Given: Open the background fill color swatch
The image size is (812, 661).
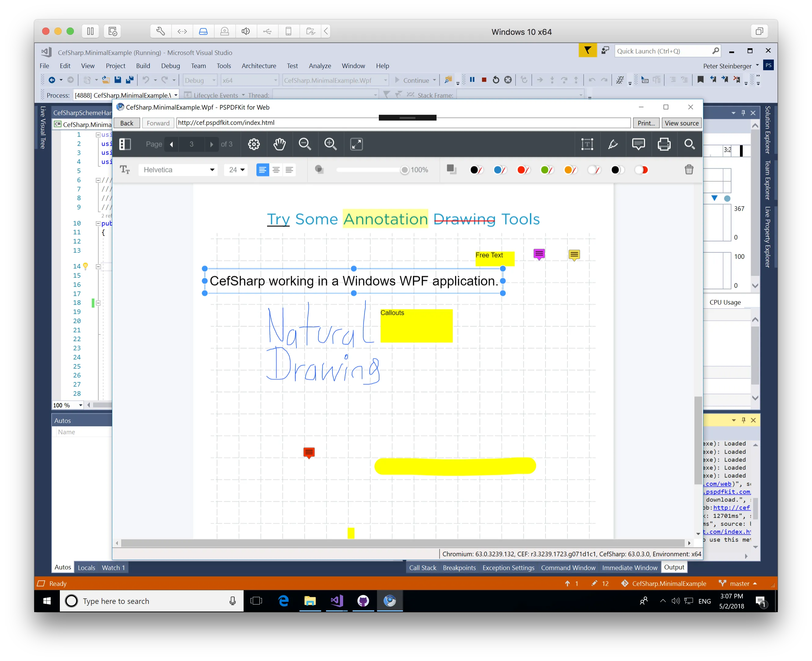Looking at the screenshot, I should coord(451,169).
